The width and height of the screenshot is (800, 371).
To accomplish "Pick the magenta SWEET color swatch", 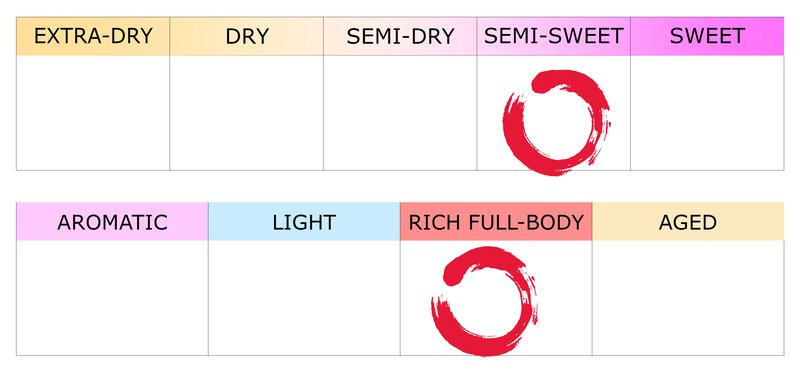I will click(x=707, y=36).
